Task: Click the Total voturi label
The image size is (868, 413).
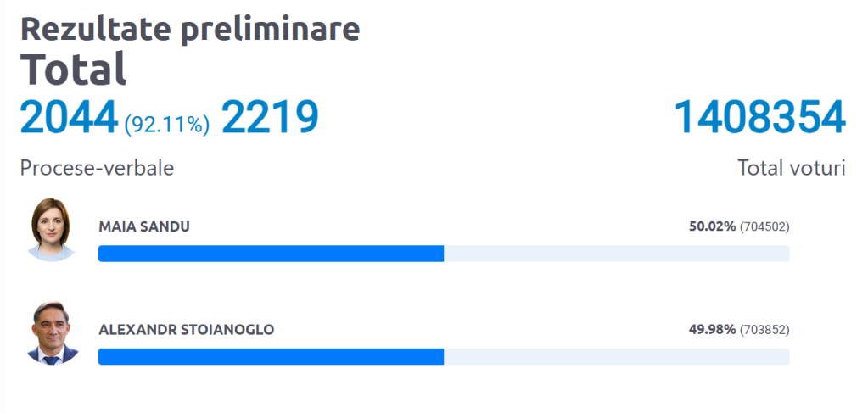Action: pos(791,168)
